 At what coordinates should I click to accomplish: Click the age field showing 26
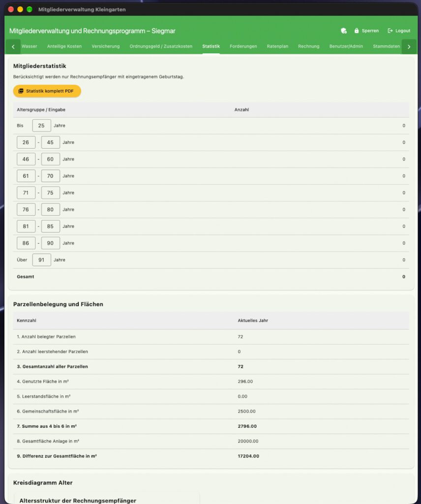point(26,142)
